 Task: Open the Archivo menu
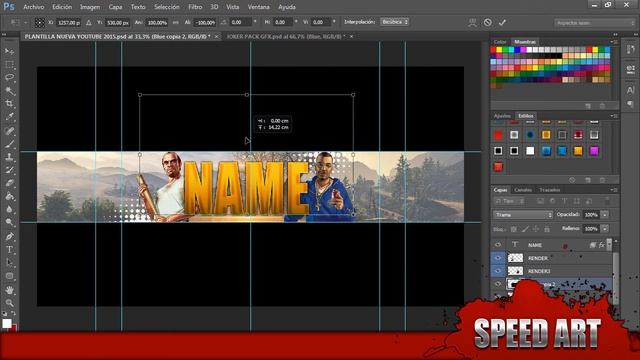[x=33, y=7]
